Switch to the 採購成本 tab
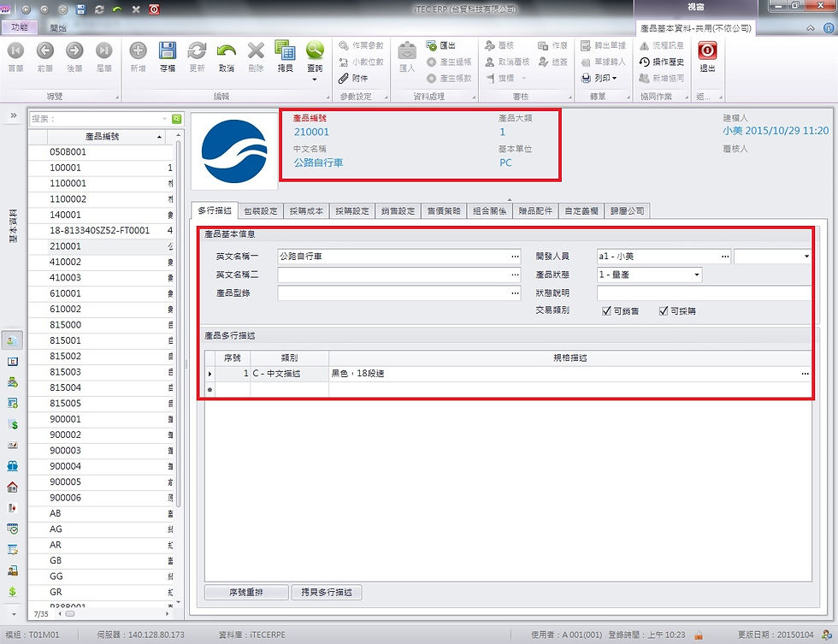 [x=306, y=211]
